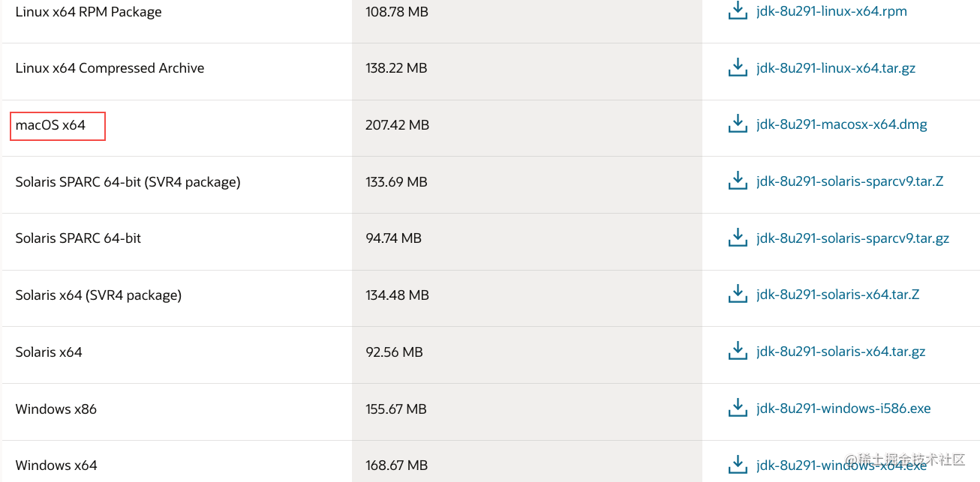This screenshot has width=980, height=482.
Task: Click download icon for solaris-sparcv9.tar.Z
Action: coord(738,181)
